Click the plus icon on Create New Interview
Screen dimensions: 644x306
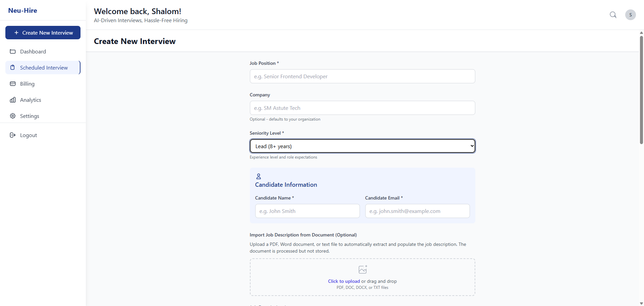[17, 32]
